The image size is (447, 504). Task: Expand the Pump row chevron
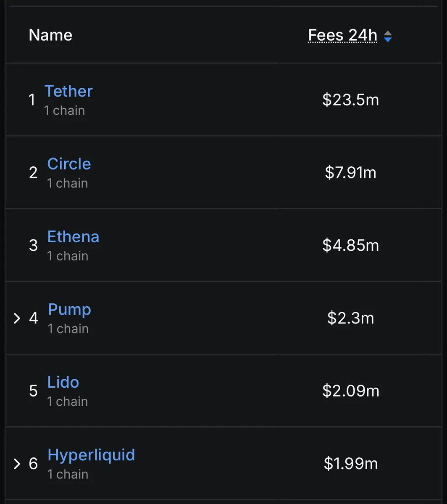17,318
